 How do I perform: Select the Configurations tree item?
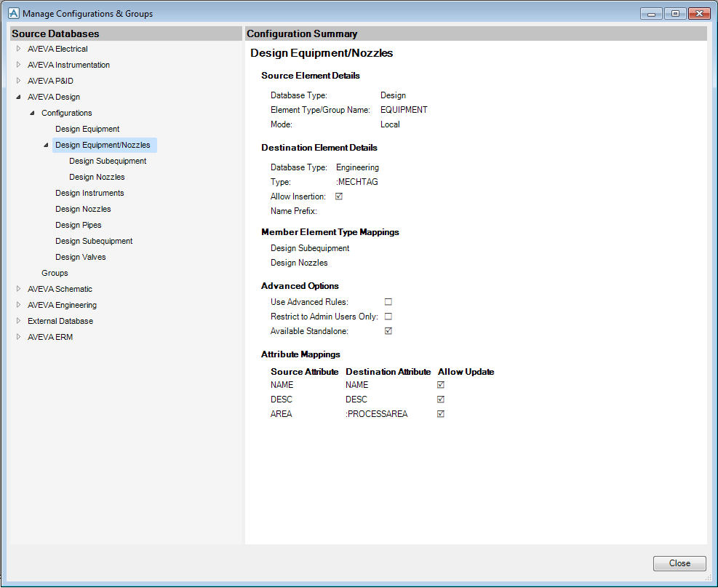[x=66, y=113]
